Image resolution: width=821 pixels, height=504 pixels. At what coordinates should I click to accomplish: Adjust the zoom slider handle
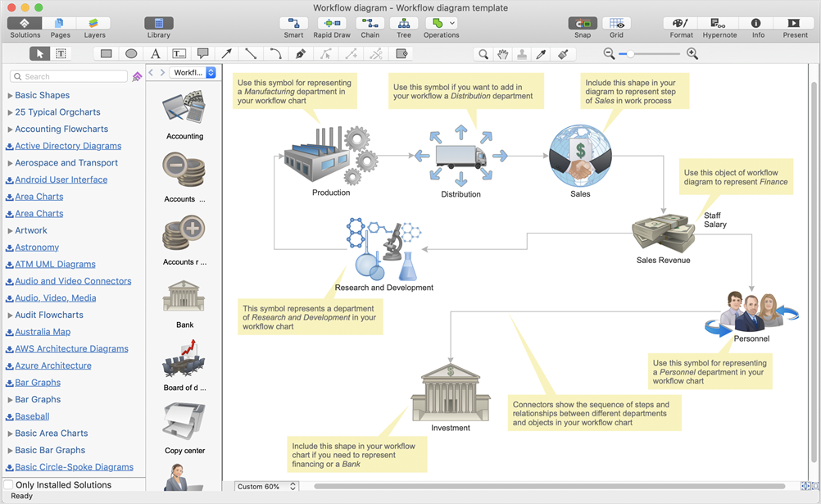630,53
